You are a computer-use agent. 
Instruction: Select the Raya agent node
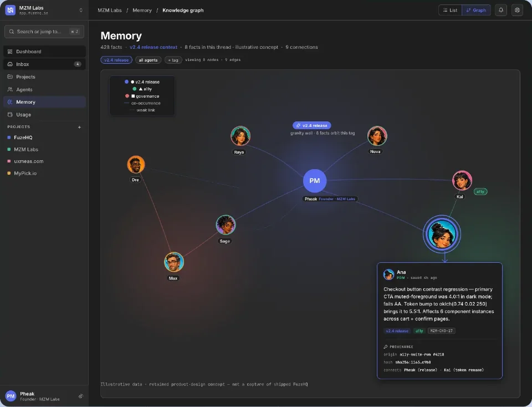coord(241,136)
